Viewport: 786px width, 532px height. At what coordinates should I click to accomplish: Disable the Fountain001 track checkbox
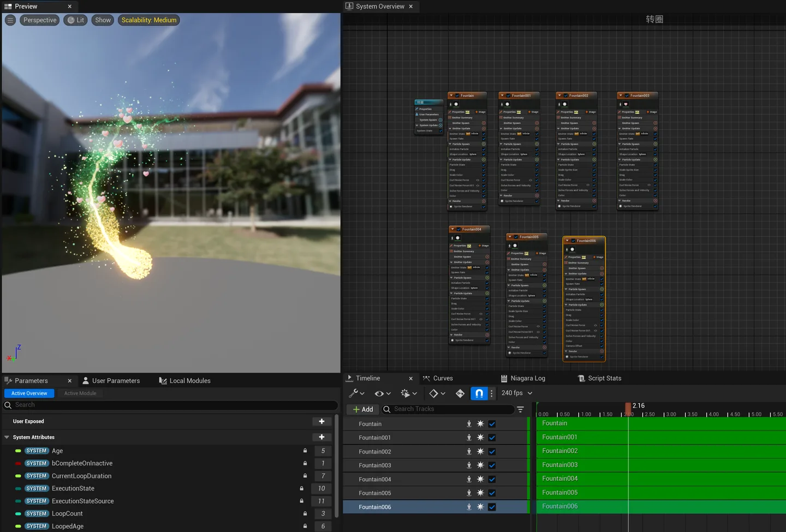tap(492, 438)
